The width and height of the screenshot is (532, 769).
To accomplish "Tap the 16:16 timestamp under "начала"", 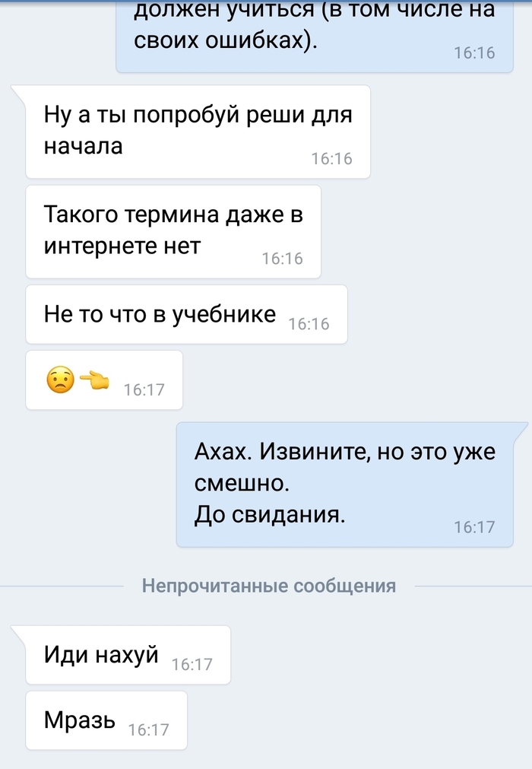I will point(331,158).
